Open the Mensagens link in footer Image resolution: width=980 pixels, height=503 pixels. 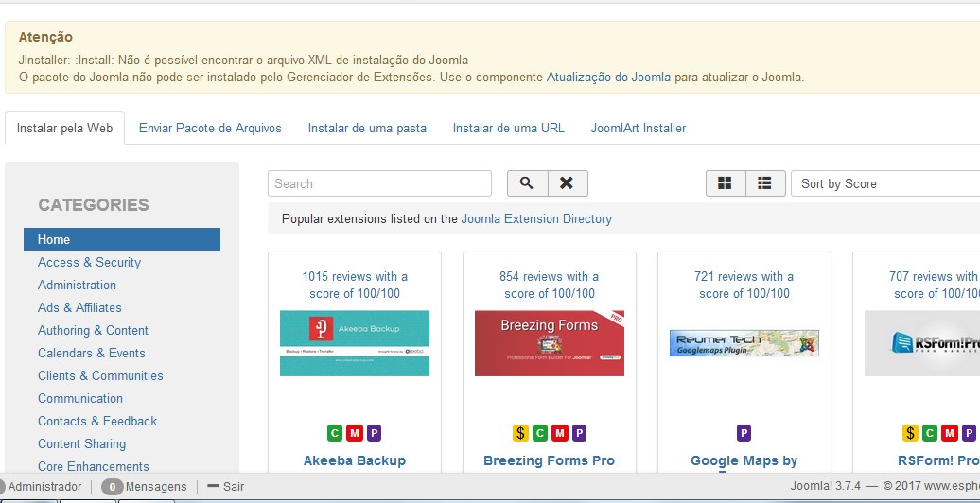click(x=156, y=486)
